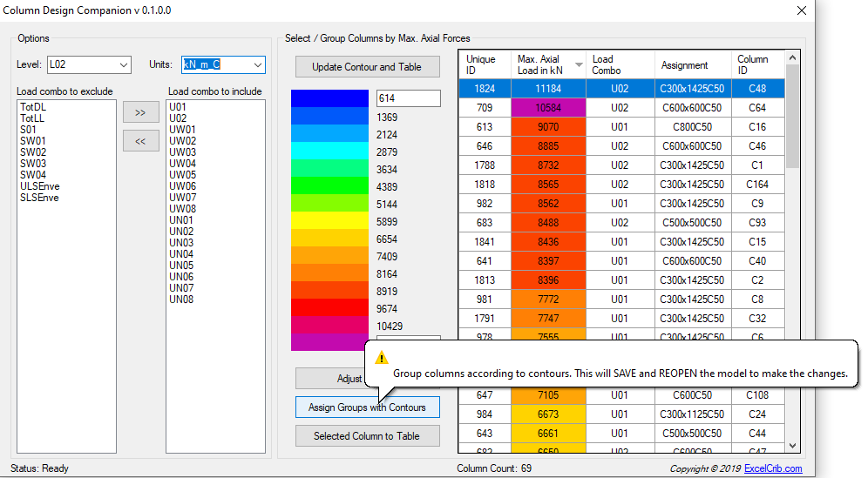Click the table scrollbar down arrow
The image size is (868, 478).
(792, 445)
